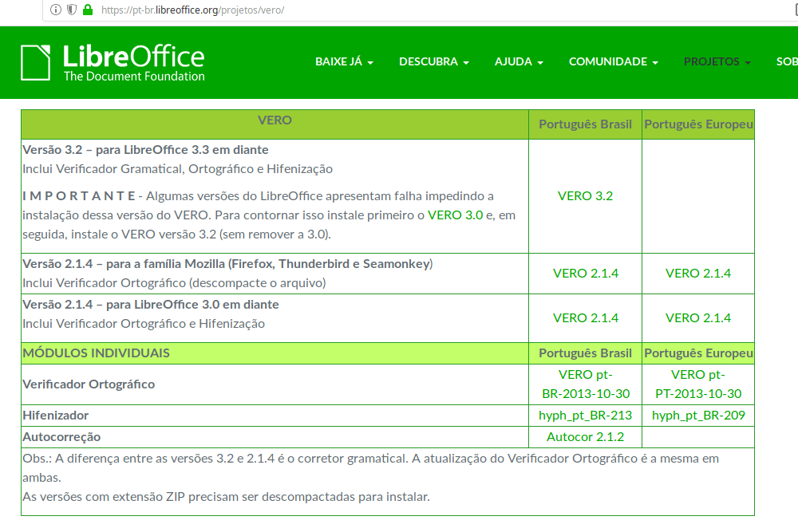Expand the AJUDA dropdown menu
This screenshot has width=798, height=532.
519,62
